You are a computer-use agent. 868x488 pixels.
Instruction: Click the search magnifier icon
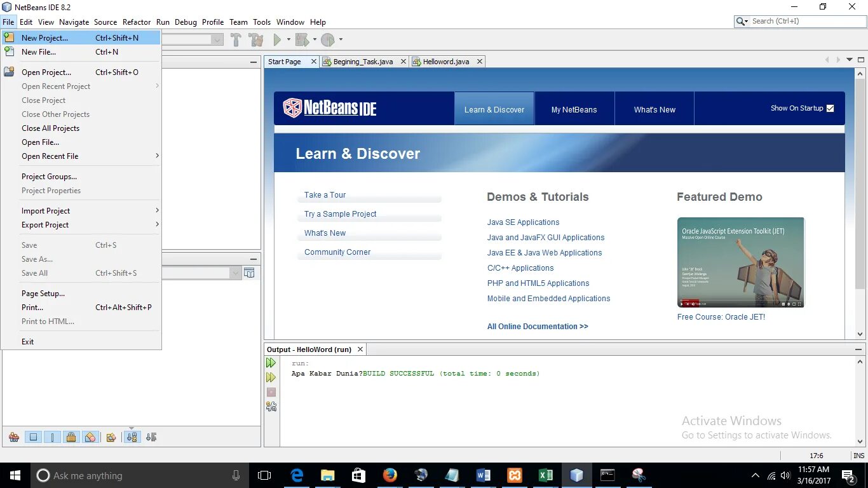click(x=740, y=21)
